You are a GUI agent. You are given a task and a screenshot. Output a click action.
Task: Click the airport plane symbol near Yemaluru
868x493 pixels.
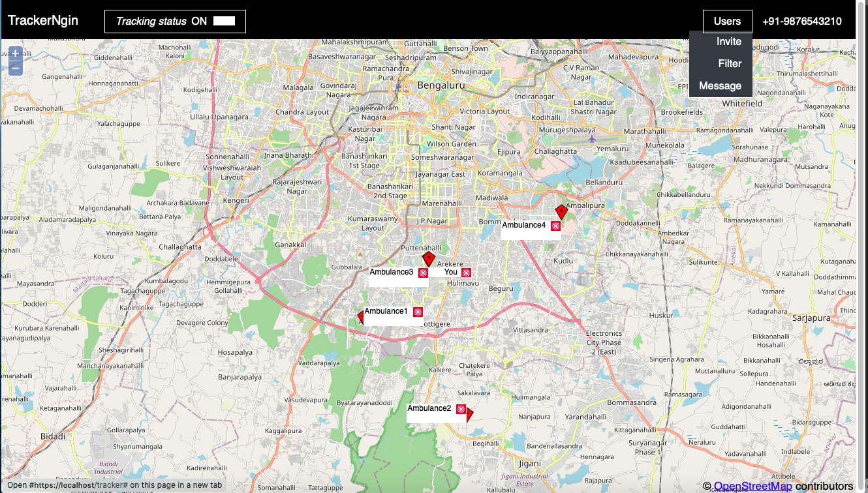(x=592, y=138)
